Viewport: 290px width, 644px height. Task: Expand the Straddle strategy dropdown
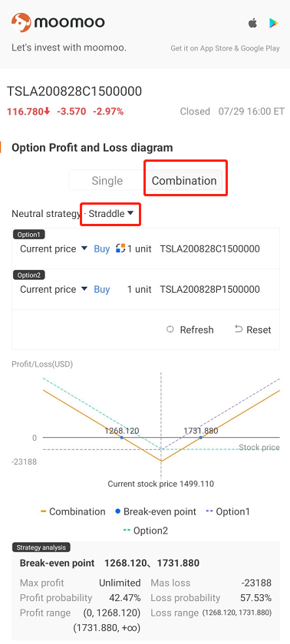point(111,214)
